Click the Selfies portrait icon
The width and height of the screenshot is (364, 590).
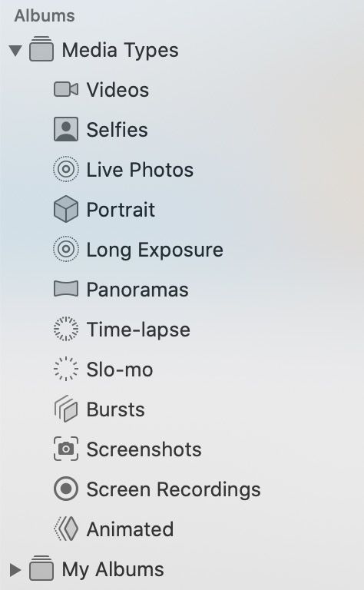(x=66, y=129)
